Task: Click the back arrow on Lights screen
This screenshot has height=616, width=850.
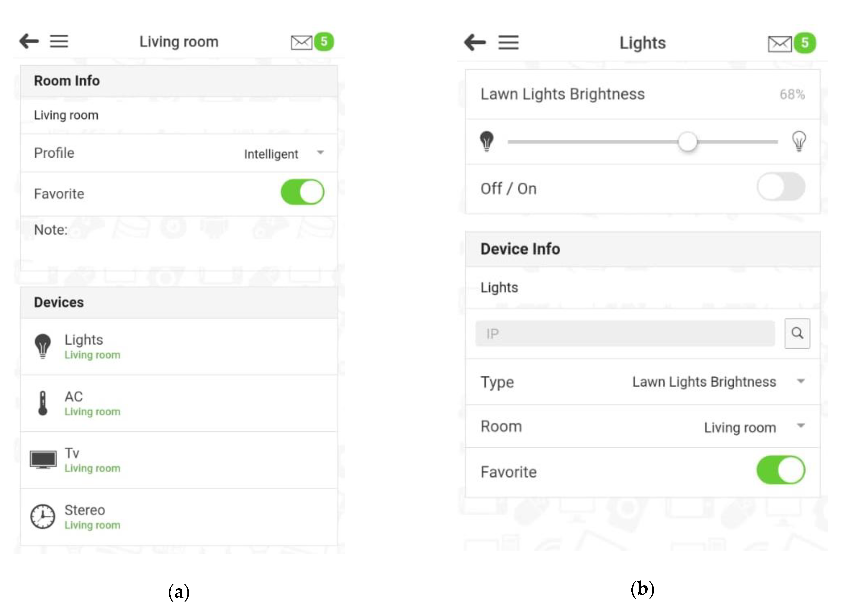Action: point(475,42)
